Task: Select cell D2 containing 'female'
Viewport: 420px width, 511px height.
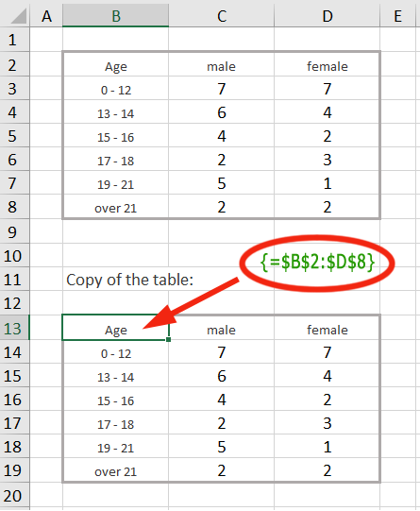Action: click(x=328, y=64)
